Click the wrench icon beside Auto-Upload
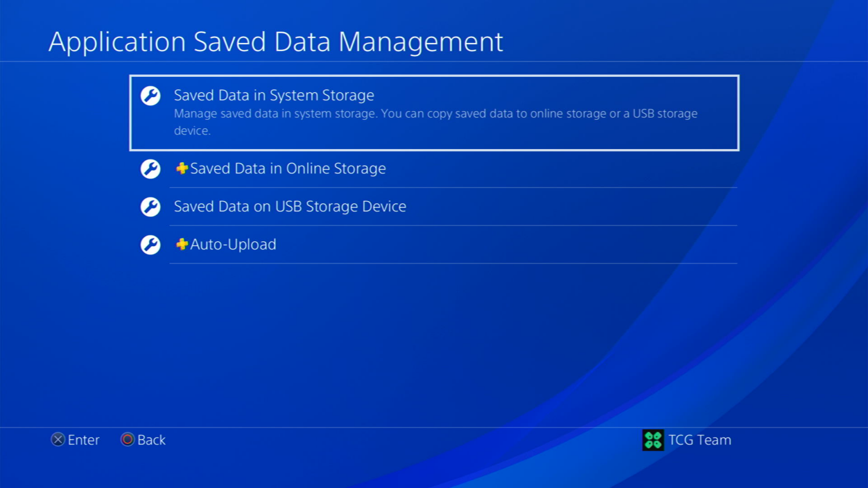Image resolution: width=868 pixels, height=488 pixels. [x=150, y=245]
